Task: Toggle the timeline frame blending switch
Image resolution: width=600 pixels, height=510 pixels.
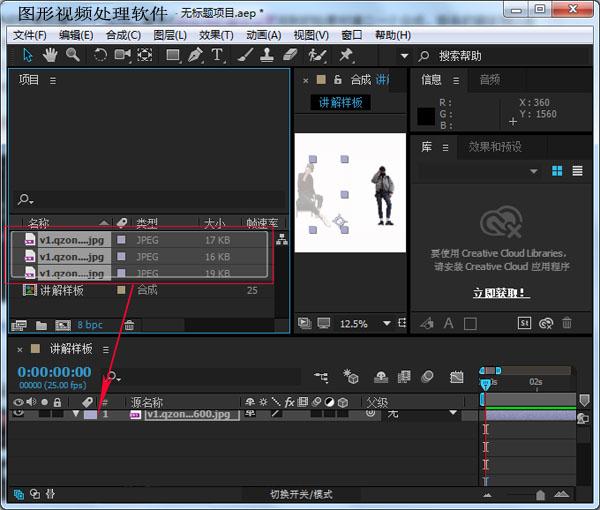Action: coord(404,377)
